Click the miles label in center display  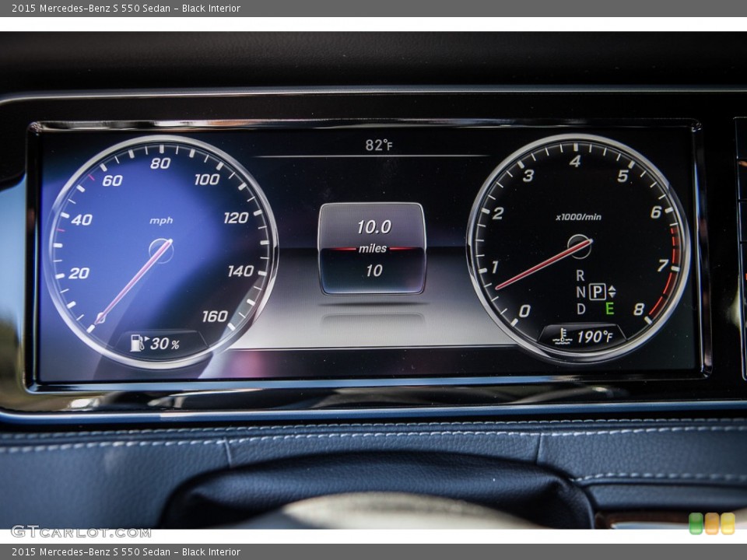373,249
